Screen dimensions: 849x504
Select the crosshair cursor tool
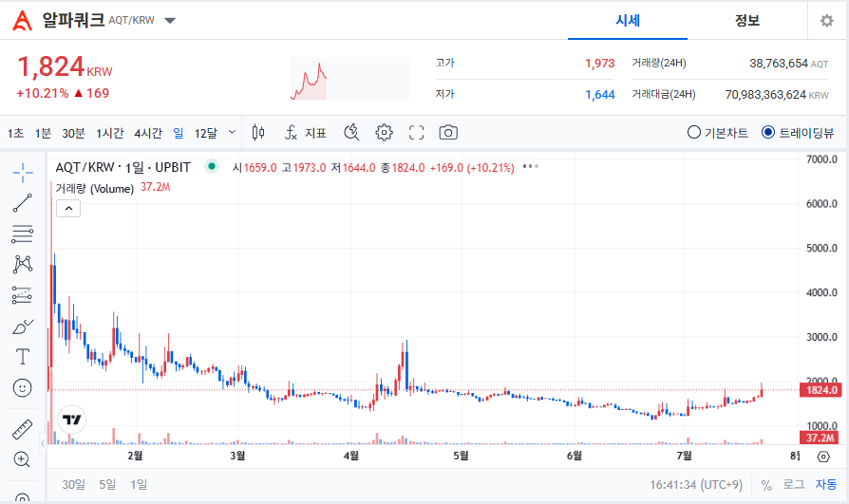(x=22, y=174)
